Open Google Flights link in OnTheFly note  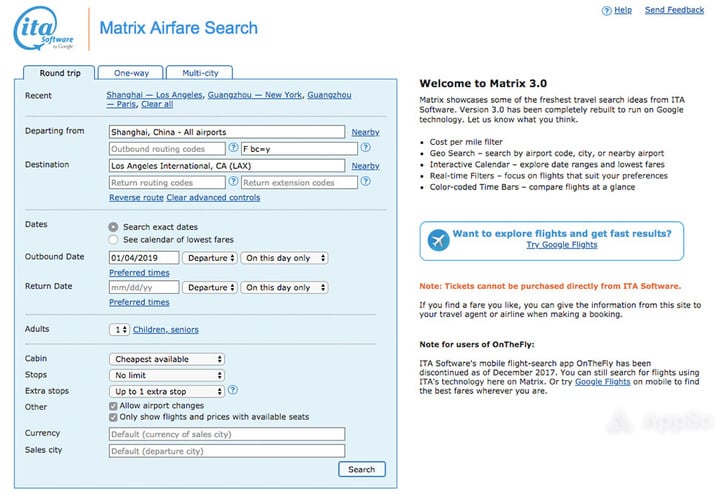(x=602, y=381)
